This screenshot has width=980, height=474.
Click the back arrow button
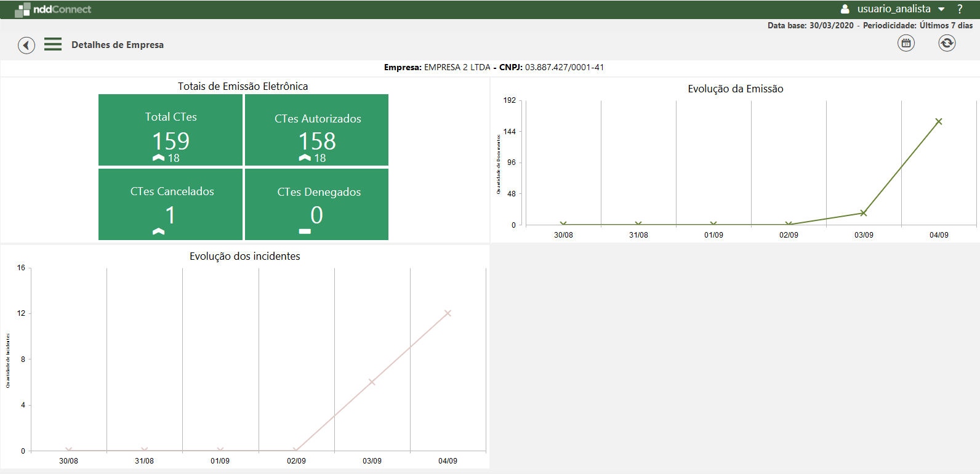click(x=26, y=45)
